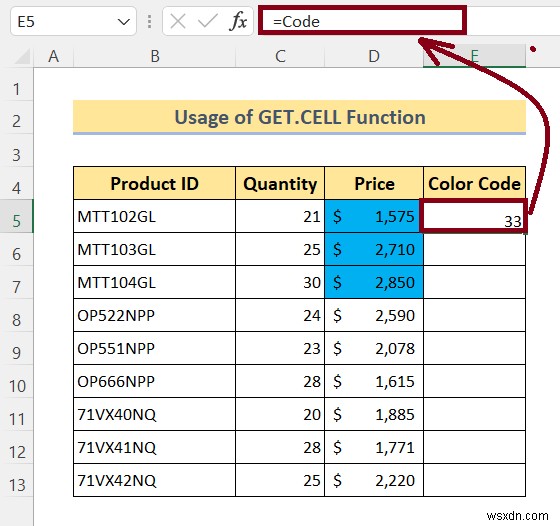Image resolution: width=560 pixels, height=526 pixels.
Task: Click the formula bar containing =Code
Action: [362, 21]
